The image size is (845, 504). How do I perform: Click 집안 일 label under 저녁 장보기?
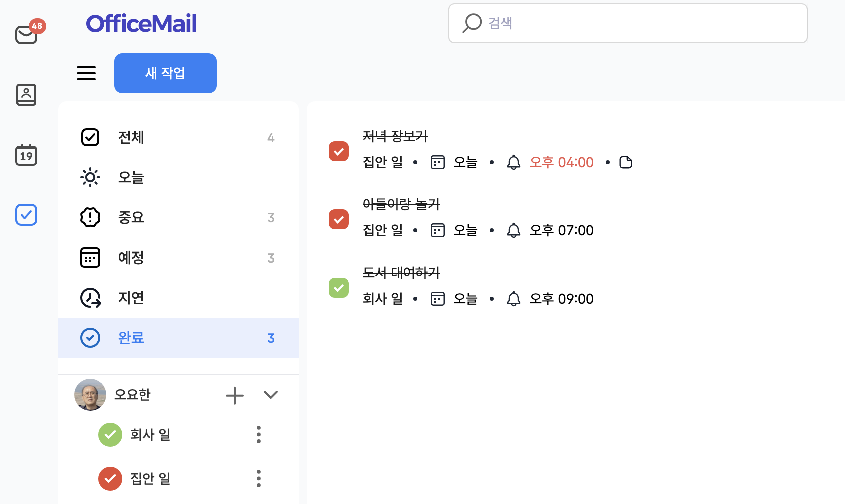(383, 162)
